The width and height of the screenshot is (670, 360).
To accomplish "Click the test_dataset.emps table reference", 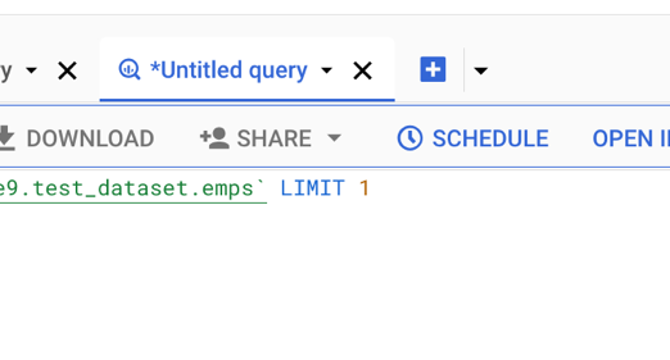I will [x=132, y=188].
